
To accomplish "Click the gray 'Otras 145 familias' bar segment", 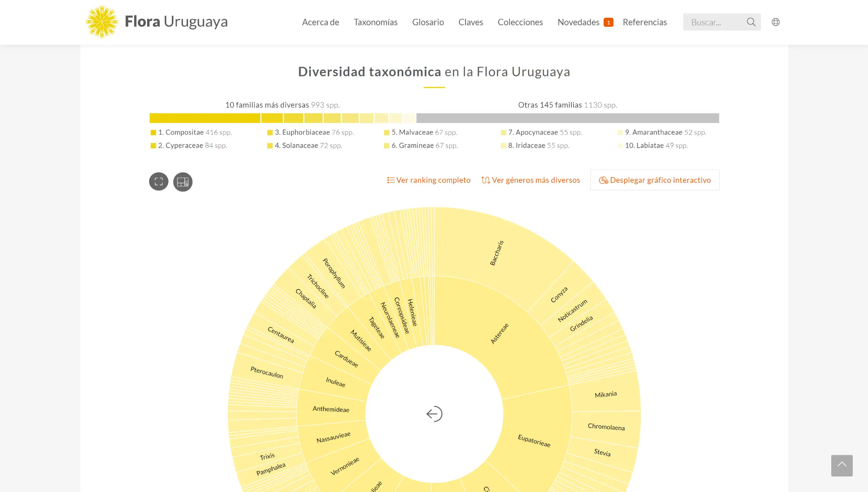I will pos(567,118).
